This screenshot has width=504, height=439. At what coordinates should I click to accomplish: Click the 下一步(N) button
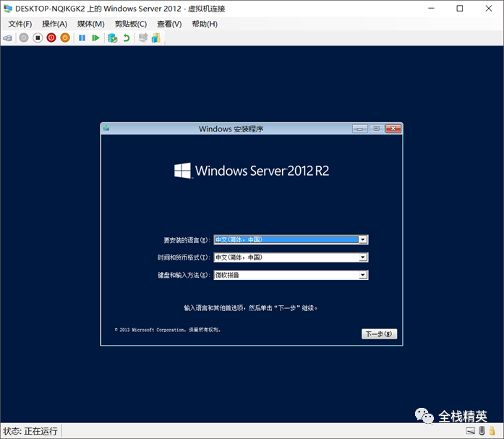380,334
